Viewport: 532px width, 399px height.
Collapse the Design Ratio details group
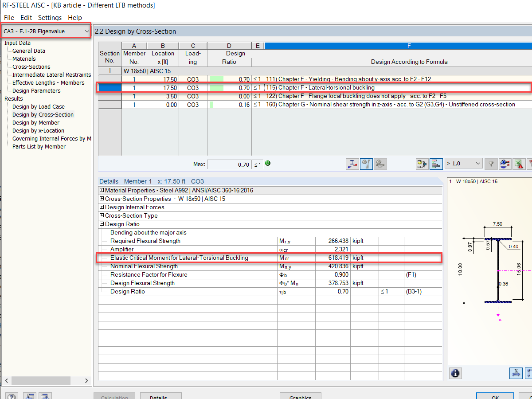102,224
